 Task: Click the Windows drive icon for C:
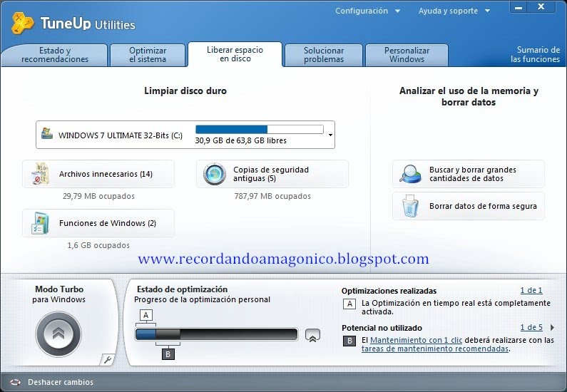tap(47, 133)
